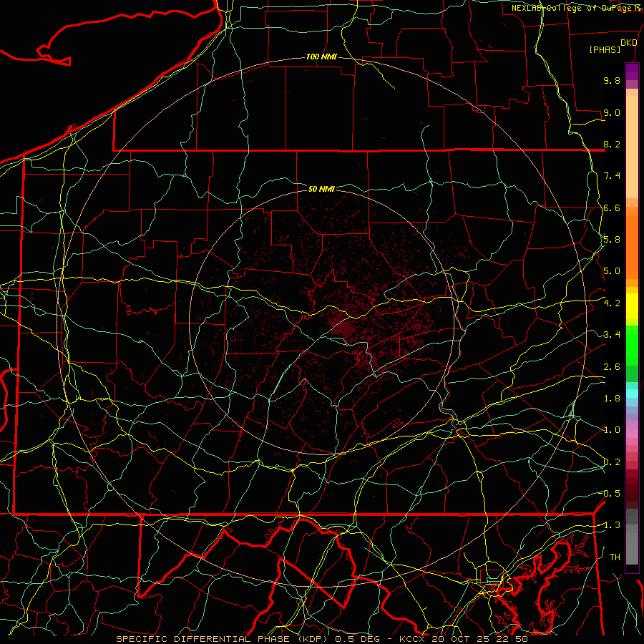644x644 pixels.
Task: Click the 1.0 scale value
Action: (x=612, y=430)
